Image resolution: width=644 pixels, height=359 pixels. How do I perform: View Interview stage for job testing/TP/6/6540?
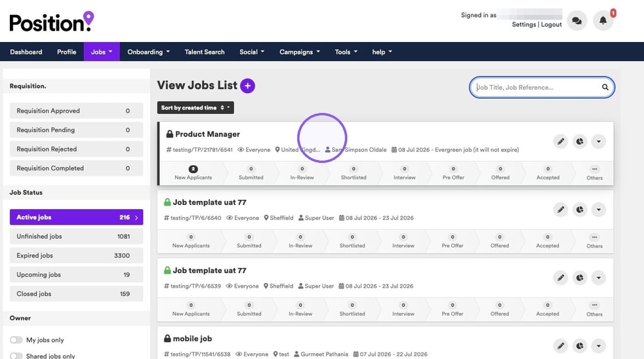coord(403,241)
